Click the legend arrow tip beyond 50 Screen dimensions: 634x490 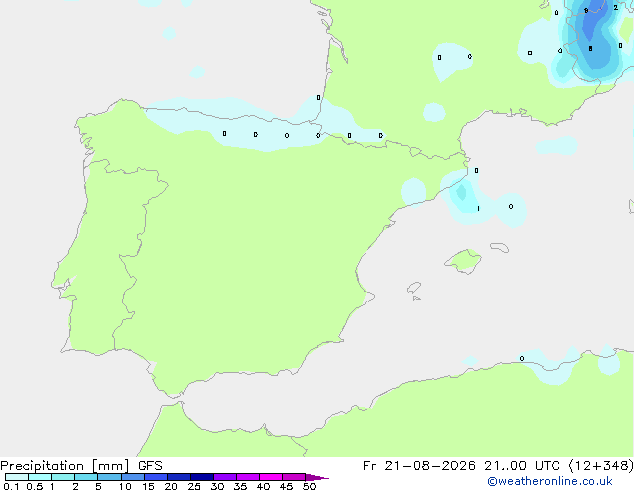pos(318,477)
